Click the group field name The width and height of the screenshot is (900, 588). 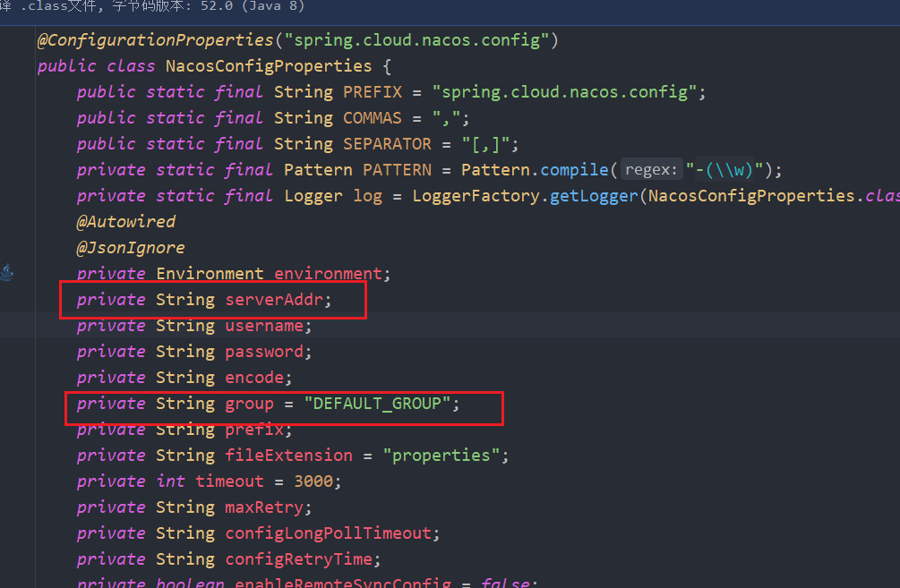[249, 404]
